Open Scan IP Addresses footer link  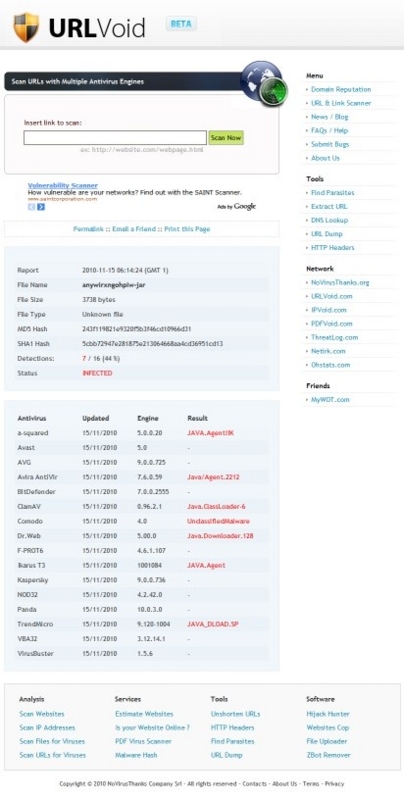click(47, 728)
